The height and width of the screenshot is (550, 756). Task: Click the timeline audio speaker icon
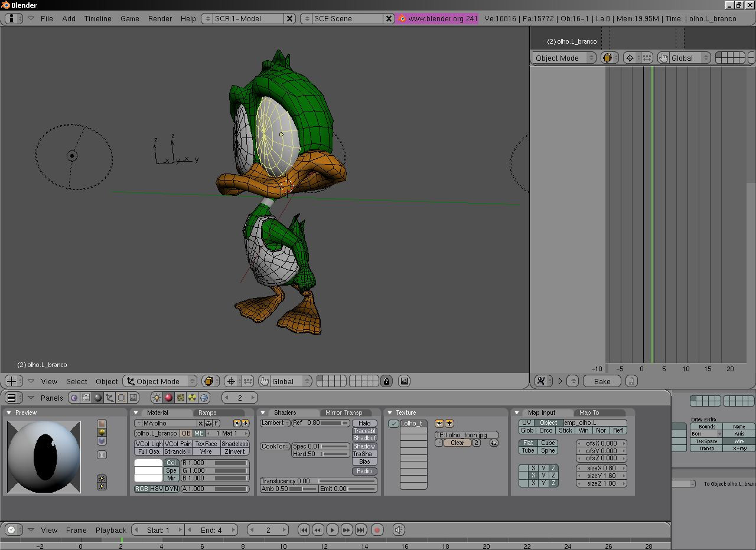pyautogui.click(x=399, y=530)
